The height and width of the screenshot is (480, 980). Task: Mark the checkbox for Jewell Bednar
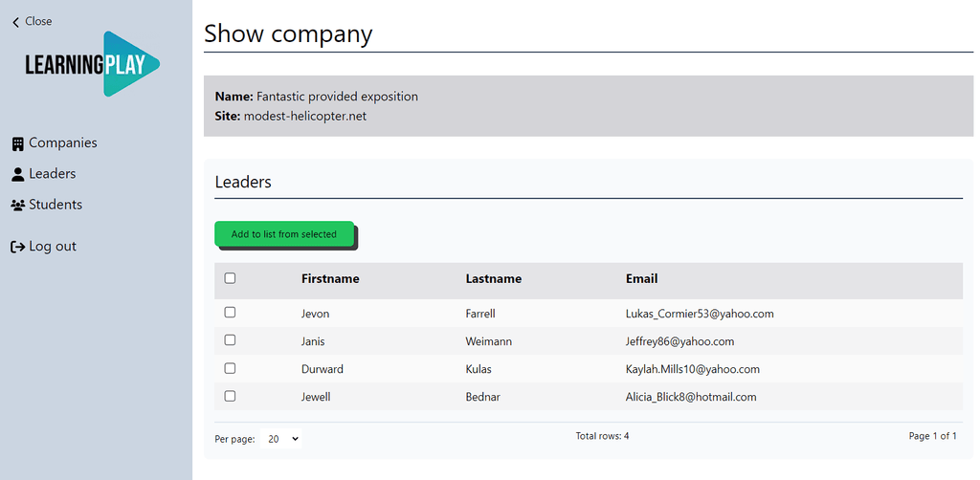point(230,396)
